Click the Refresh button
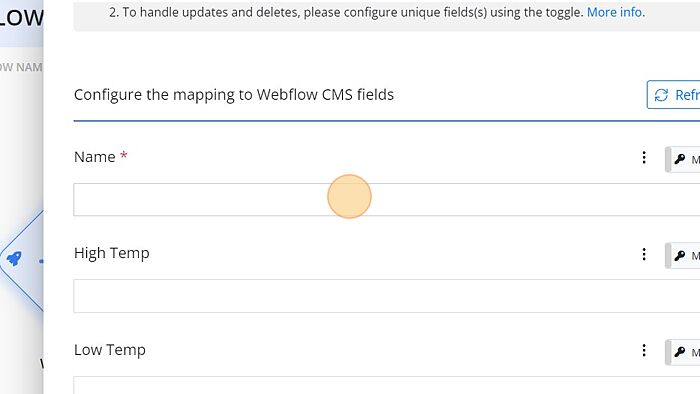Image resolution: width=700 pixels, height=394 pixels. coord(673,95)
